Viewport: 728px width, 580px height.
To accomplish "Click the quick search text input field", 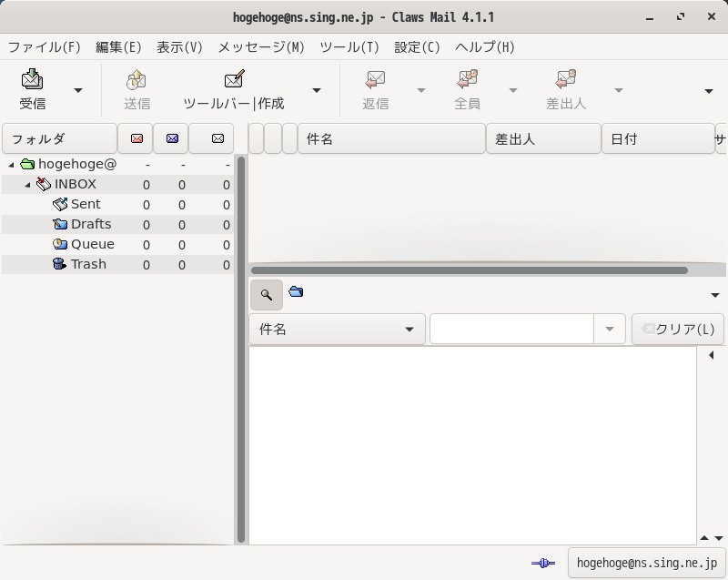I will pyautogui.click(x=511, y=330).
